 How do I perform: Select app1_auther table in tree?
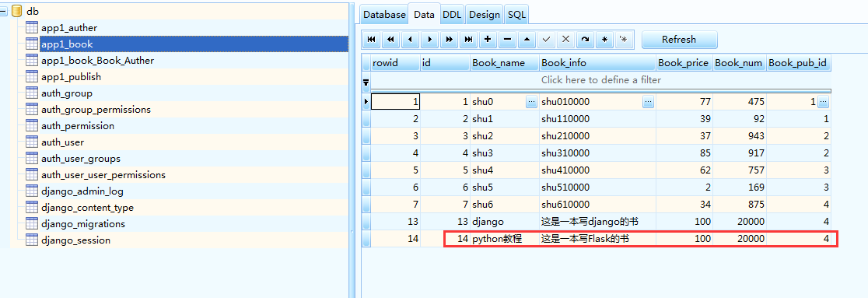[x=69, y=28]
